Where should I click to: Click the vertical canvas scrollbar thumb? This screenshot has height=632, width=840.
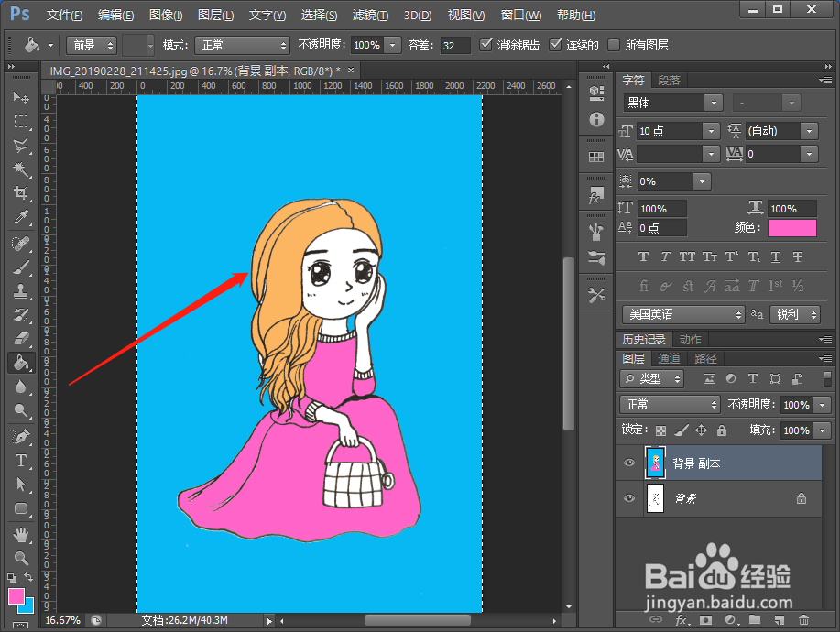pos(568,343)
